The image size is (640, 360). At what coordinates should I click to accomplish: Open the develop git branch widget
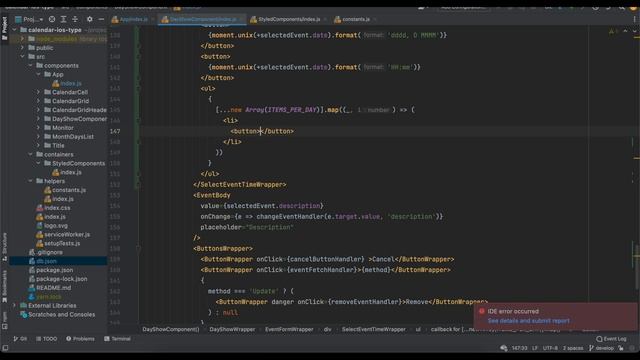[601, 348]
